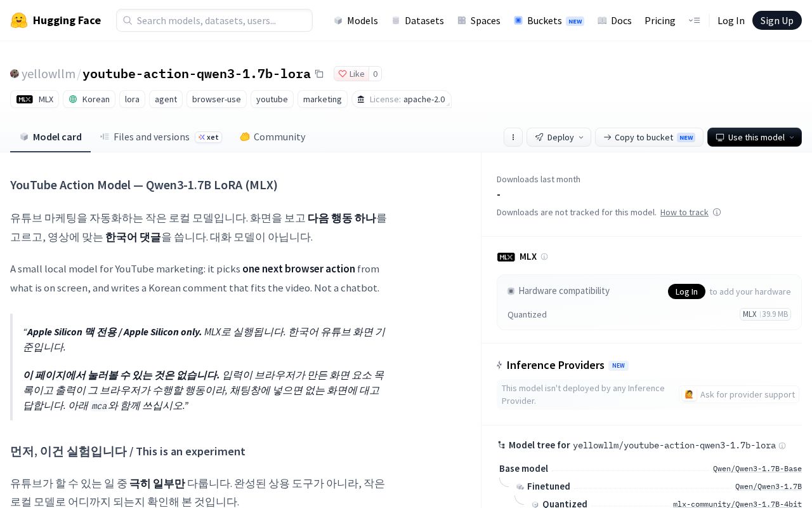Open the Qwen/Qwen3-1.7B-Base base model link
Screen dimensions: 812x508
(757, 469)
